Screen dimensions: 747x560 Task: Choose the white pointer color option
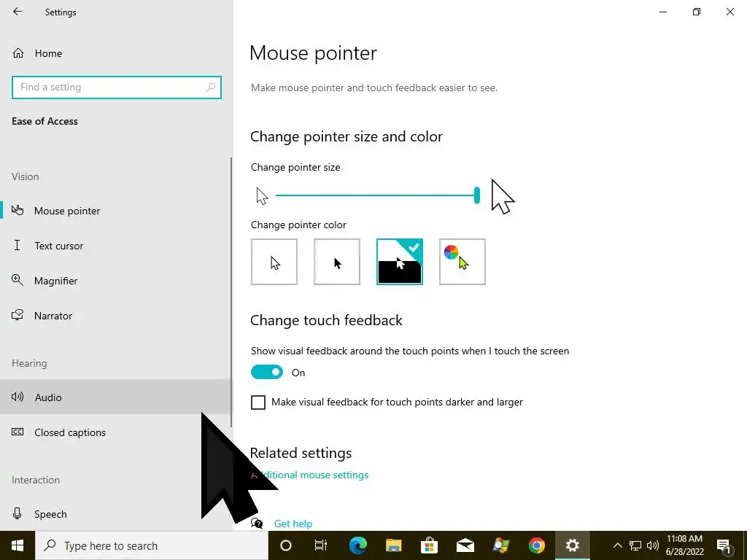[274, 262]
